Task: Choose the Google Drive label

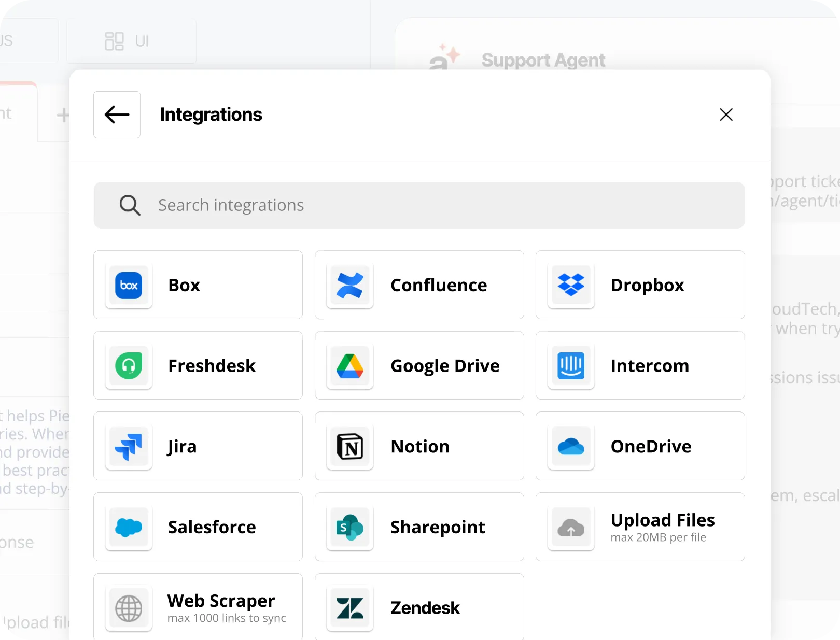Action: point(445,366)
